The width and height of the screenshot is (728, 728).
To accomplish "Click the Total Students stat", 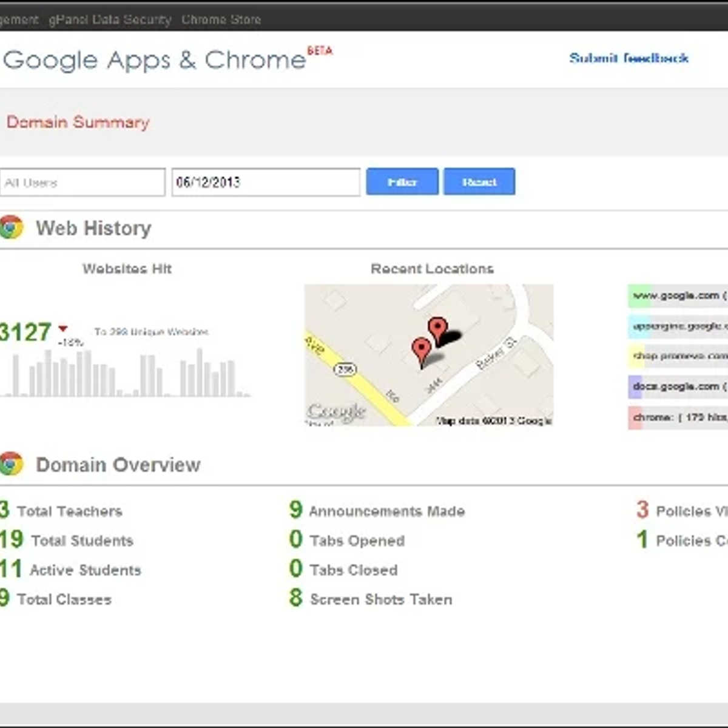I will click(x=67, y=540).
